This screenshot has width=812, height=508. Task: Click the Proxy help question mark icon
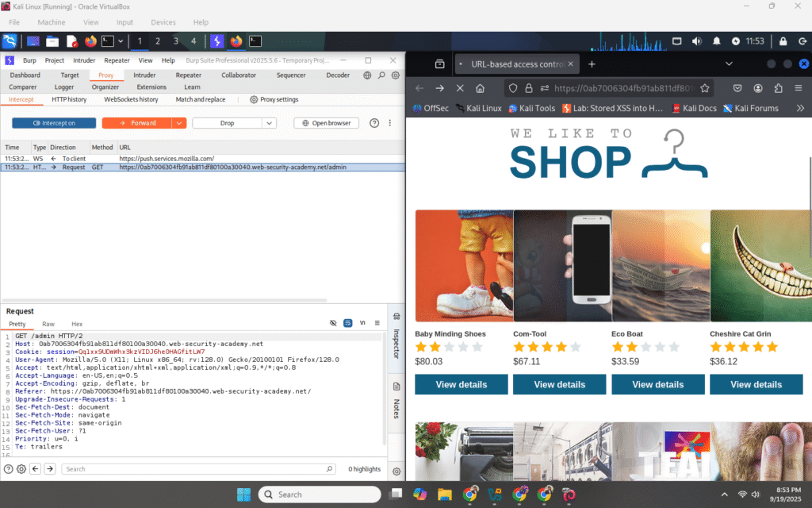[374, 123]
